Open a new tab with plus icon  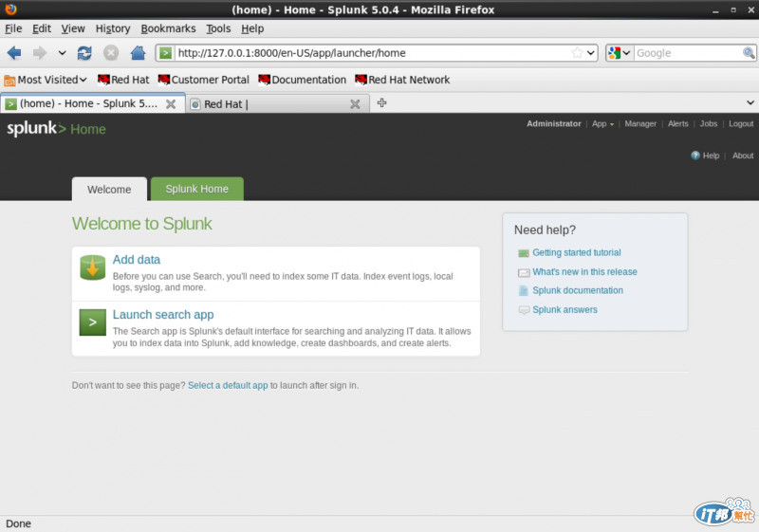(382, 102)
